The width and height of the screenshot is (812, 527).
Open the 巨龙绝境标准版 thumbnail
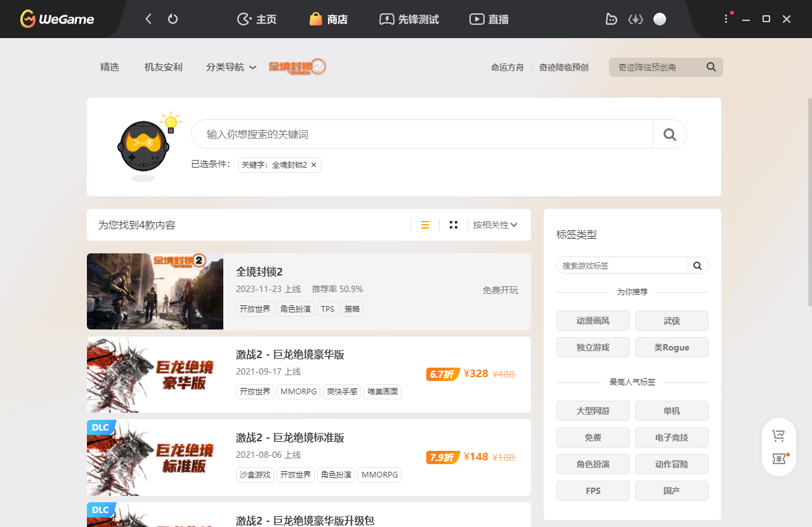[x=155, y=457]
